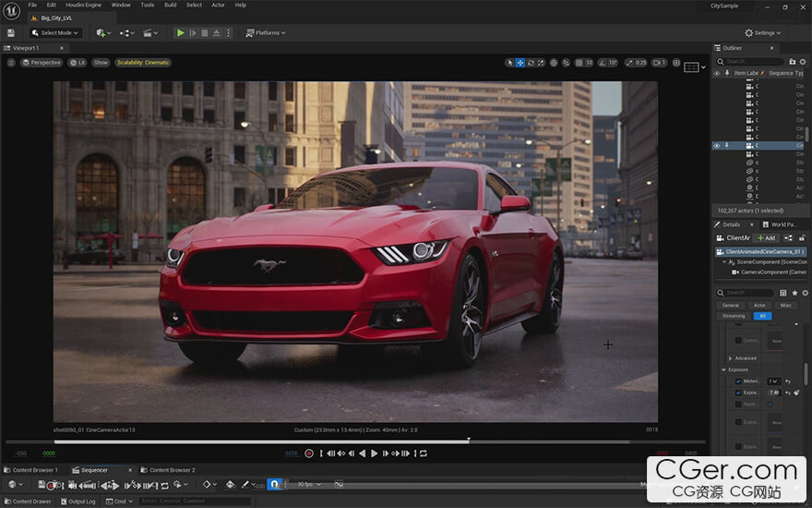Open the Settings dropdown
The height and width of the screenshot is (508, 812).
coord(762,32)
